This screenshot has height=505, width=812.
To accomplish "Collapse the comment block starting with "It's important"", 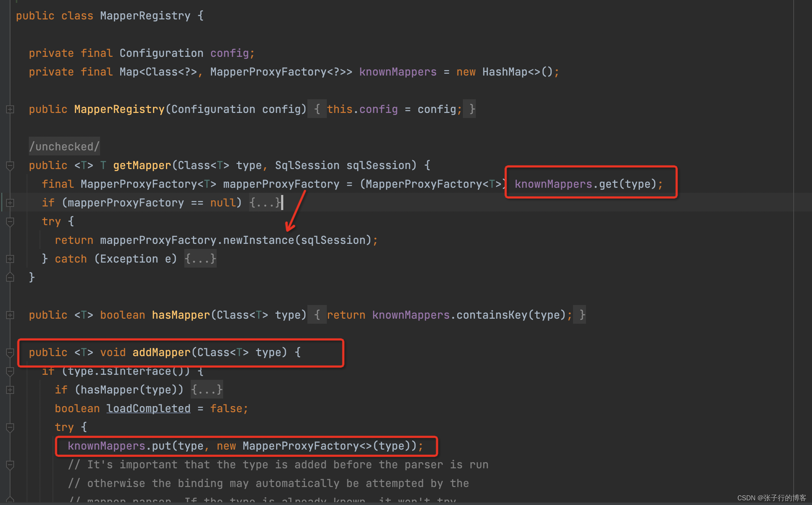I will pyautogui.click(x=10, y=465).
